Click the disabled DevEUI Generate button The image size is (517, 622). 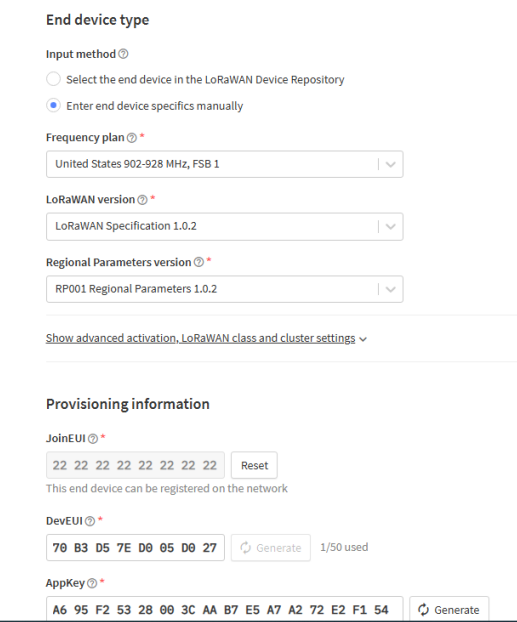coord(271,548)
